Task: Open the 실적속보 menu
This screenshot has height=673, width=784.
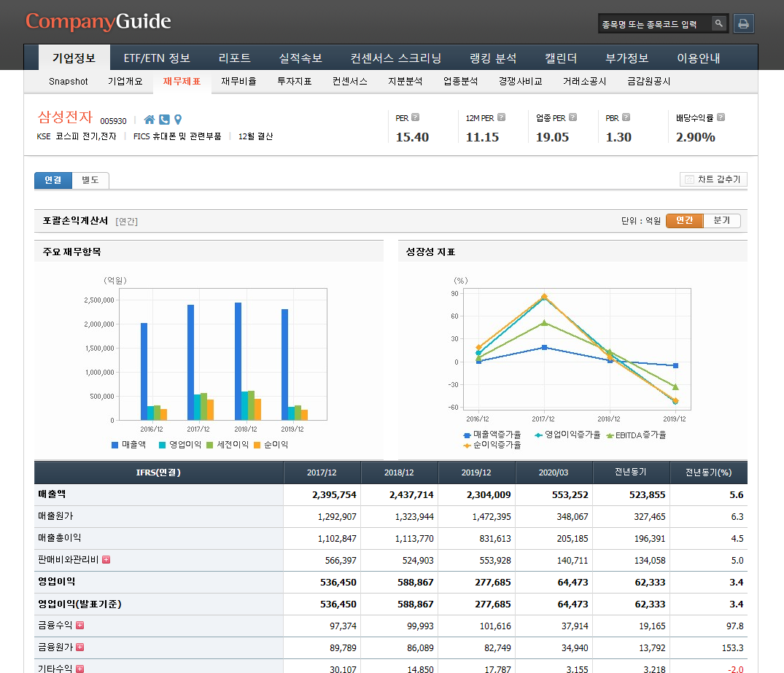Action: point(300,58)
